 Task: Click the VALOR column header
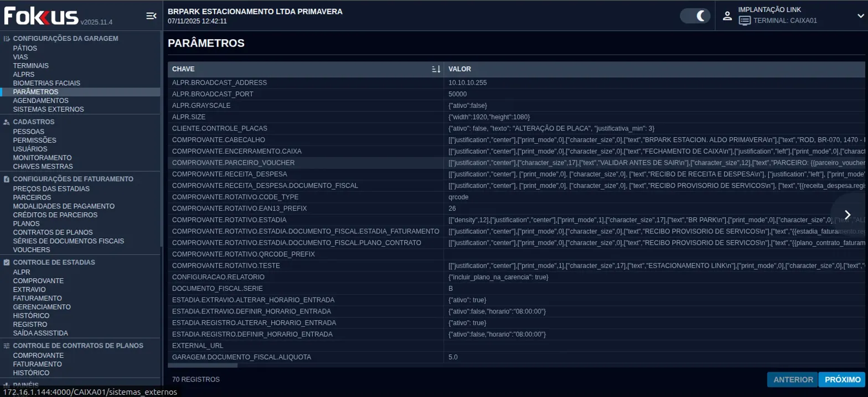pyautogui.click(x=459, y=69)
